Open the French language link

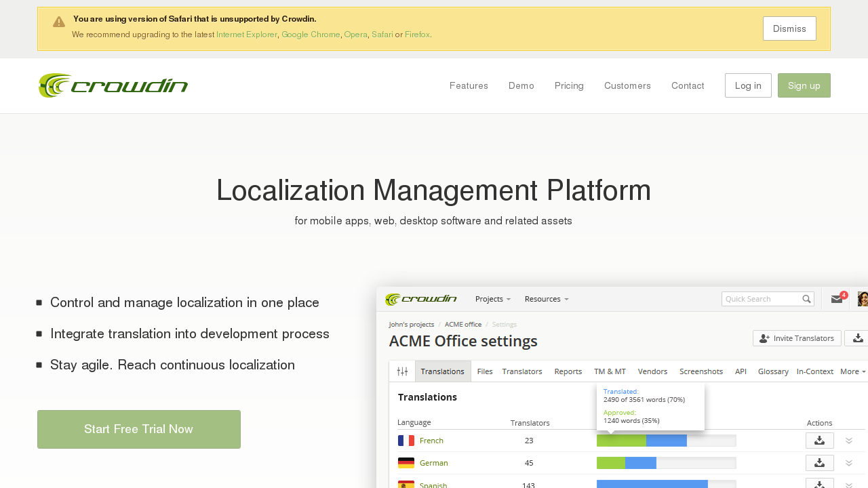(431, 441)
